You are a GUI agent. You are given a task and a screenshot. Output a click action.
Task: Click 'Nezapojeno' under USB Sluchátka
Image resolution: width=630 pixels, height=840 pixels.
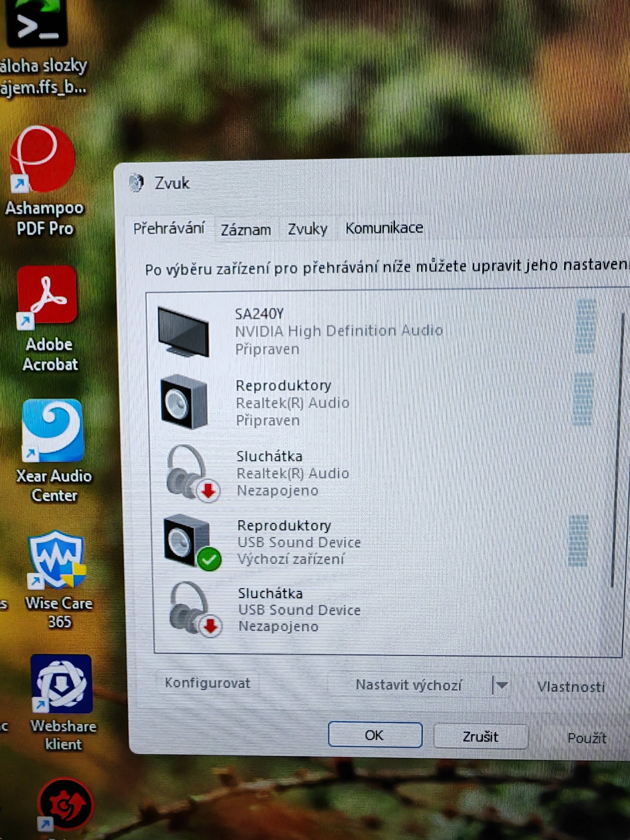pyautogui.click(x=278, y=626)
